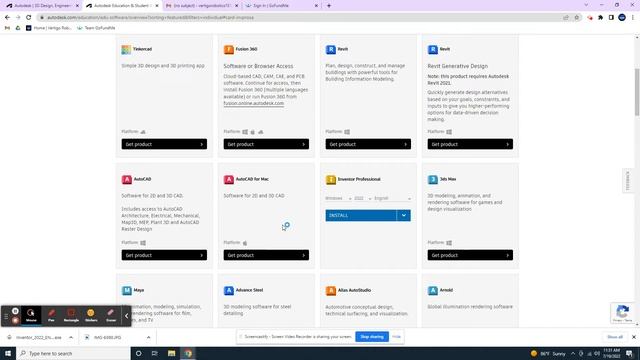640x360 pixels.
Task: Expand options for the Inventor exe download
Action: click(71, 338)
